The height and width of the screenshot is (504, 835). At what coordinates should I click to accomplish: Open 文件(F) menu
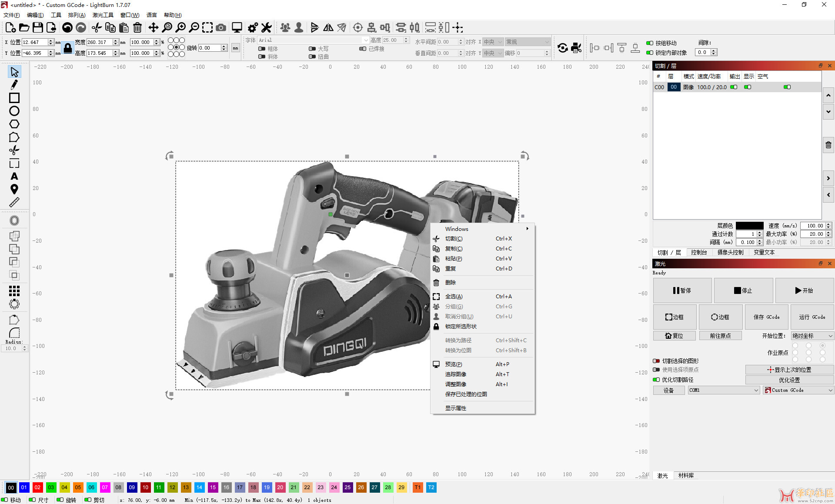(x=12, y=15)
